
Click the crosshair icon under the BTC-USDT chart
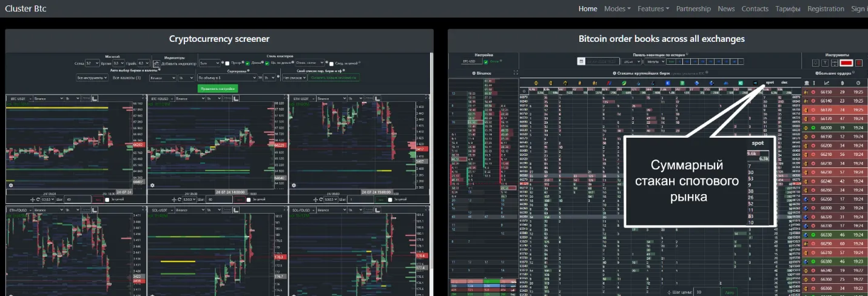(32, 199)
